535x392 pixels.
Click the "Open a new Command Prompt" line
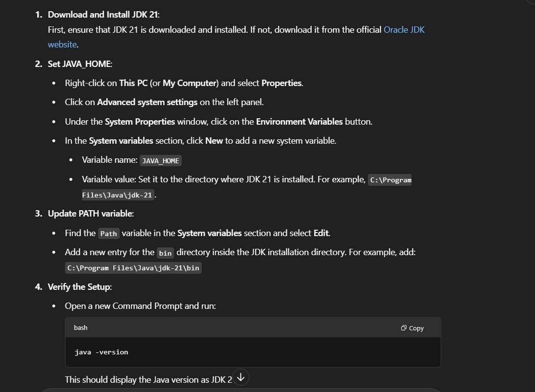[140, 306]
